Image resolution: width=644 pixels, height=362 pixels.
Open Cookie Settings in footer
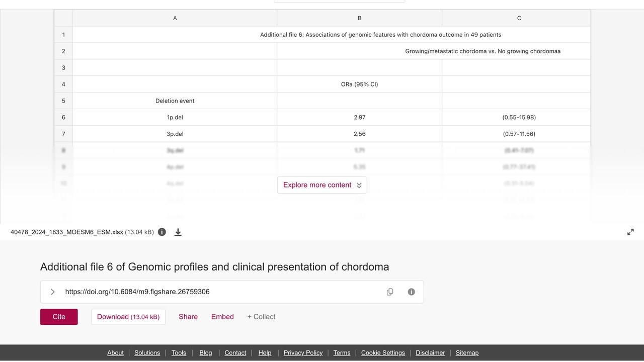383,353
